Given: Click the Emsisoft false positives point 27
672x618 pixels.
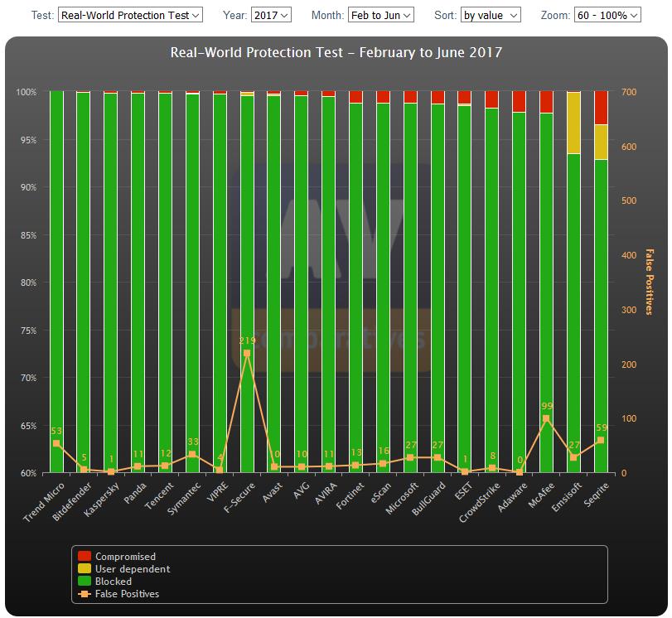Looking at the screenshot, I should [573, 457].
